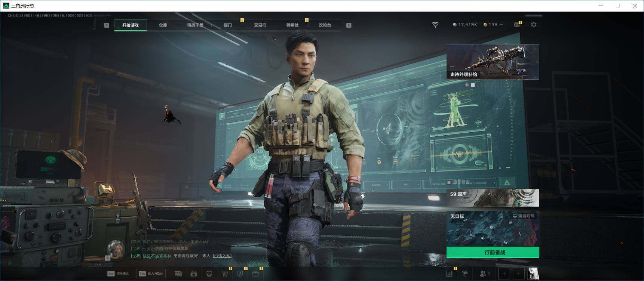This screenshot has width=644, height=281.
Task: Minimize the 三角洲行动 window
Action: click(x=601, y=6)
